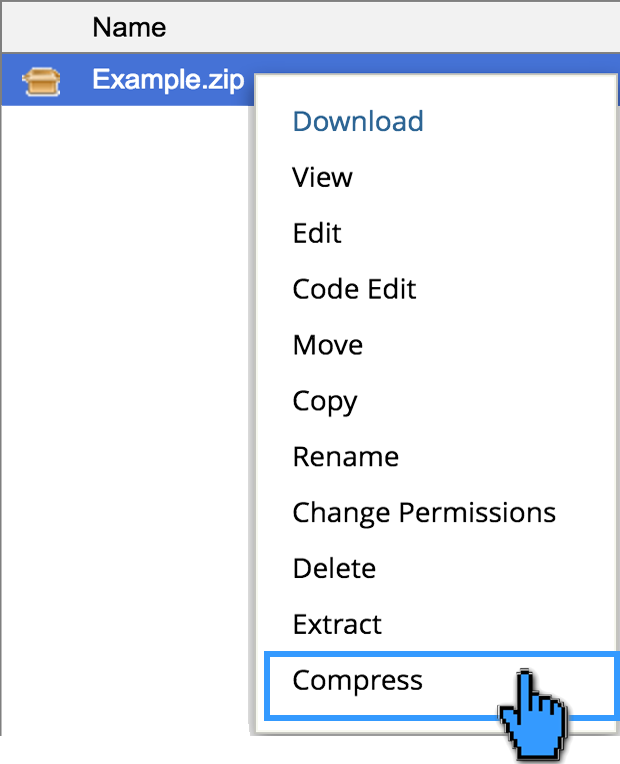Sort files by the Name column header
Screen dimensions: 620x764
129,26
